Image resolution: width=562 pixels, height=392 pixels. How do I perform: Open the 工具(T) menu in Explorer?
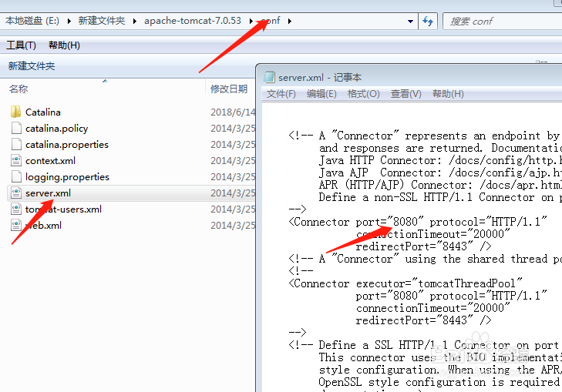pos(21,45)
